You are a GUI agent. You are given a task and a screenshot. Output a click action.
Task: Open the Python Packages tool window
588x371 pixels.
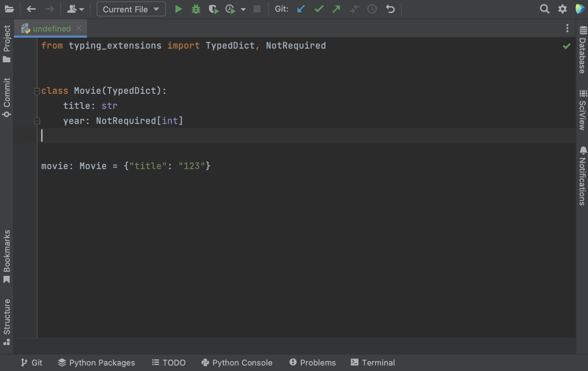(x=96, y=362)
